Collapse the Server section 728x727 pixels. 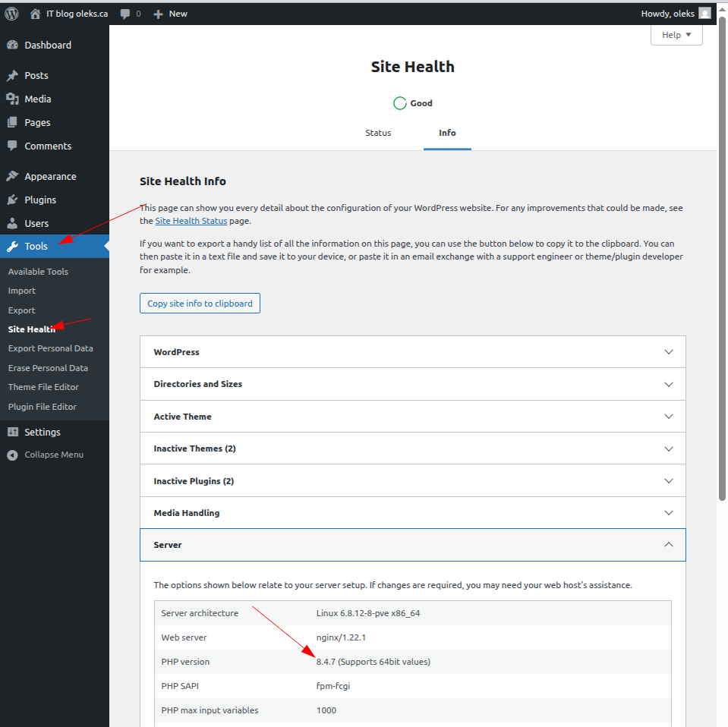pyautogui.click(x=413, y=545)
